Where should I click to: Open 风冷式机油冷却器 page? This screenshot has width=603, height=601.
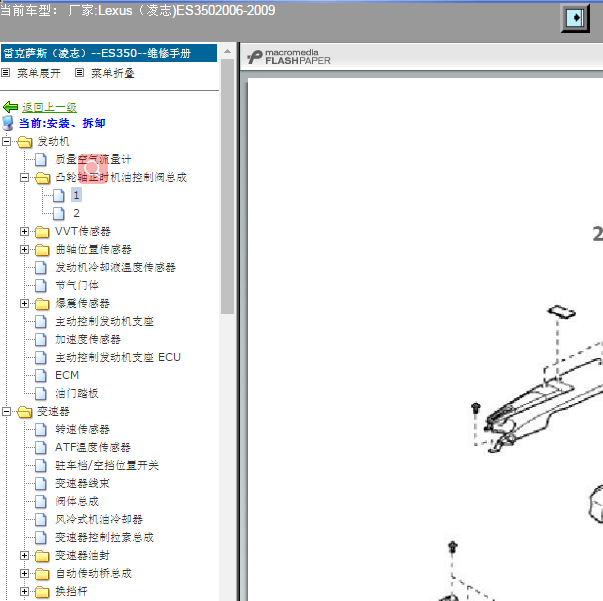tap(99, 519)
